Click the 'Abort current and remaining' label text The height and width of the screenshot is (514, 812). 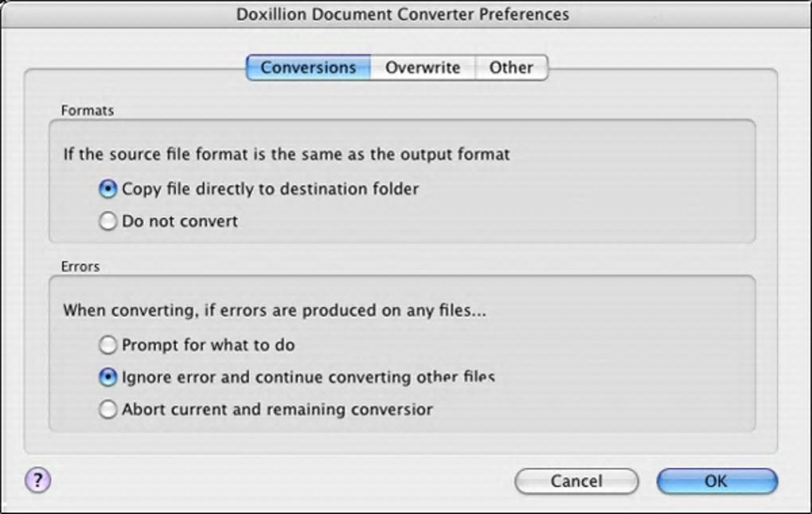(277, 410)
